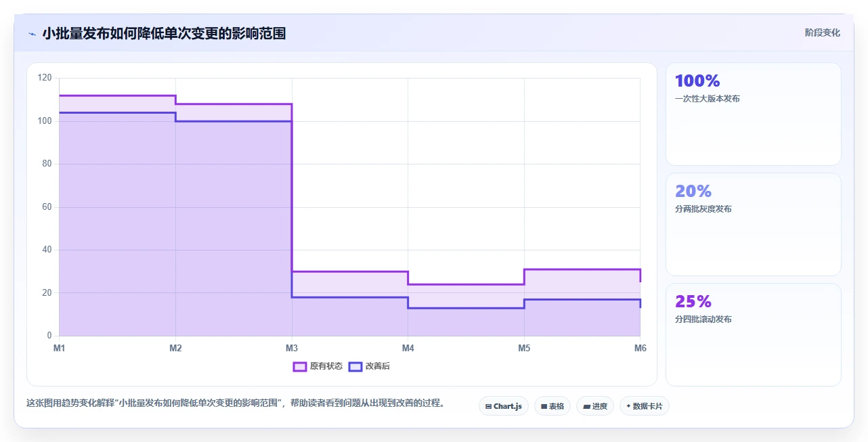This screenshot has width=868, height=442.
Task: Toggle the 改善后 legend entry
Action: click(x=369, y=366)
